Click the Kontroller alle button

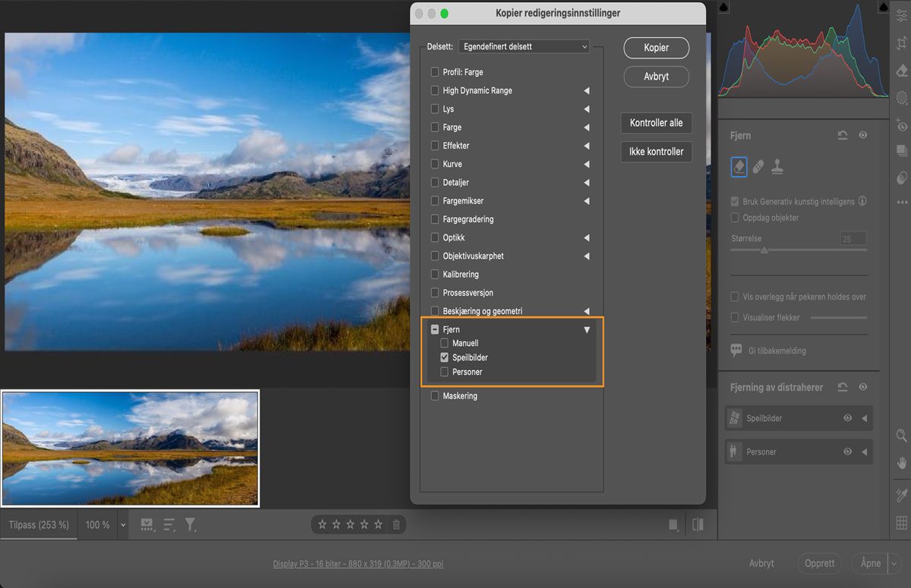(656, 123)
